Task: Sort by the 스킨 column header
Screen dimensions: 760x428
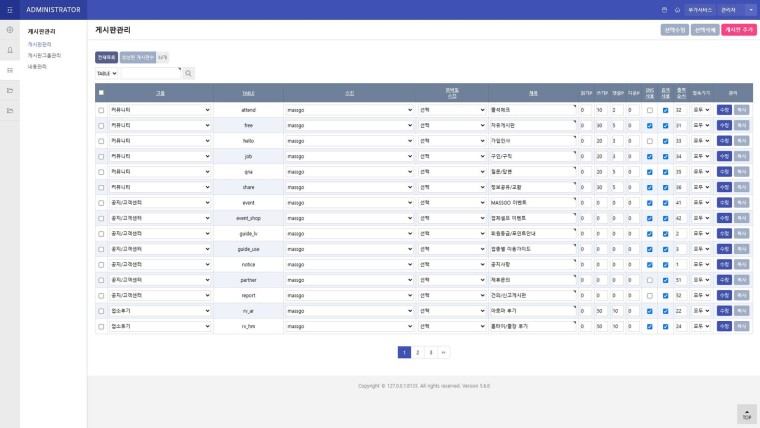Action: click(349, 93)
